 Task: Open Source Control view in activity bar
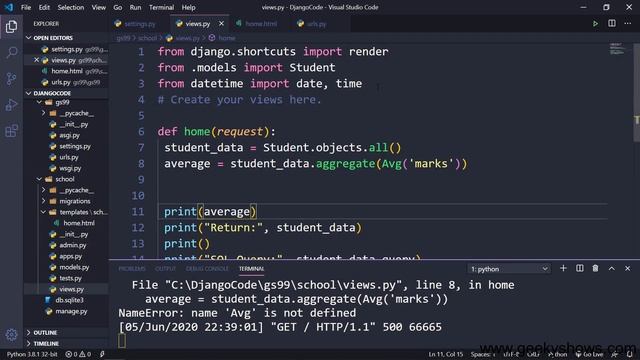(x=11, y=79)
